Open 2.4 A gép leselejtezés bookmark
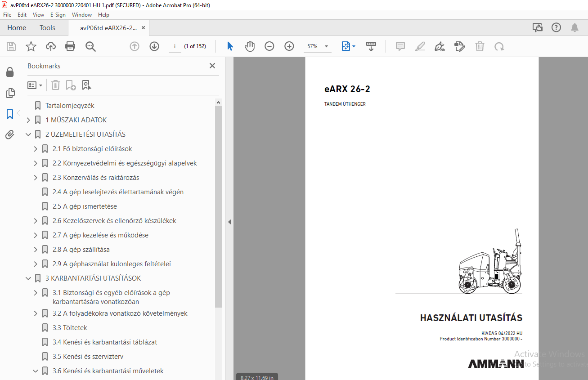This screenshot has height=380, width=588. point(118,192)
